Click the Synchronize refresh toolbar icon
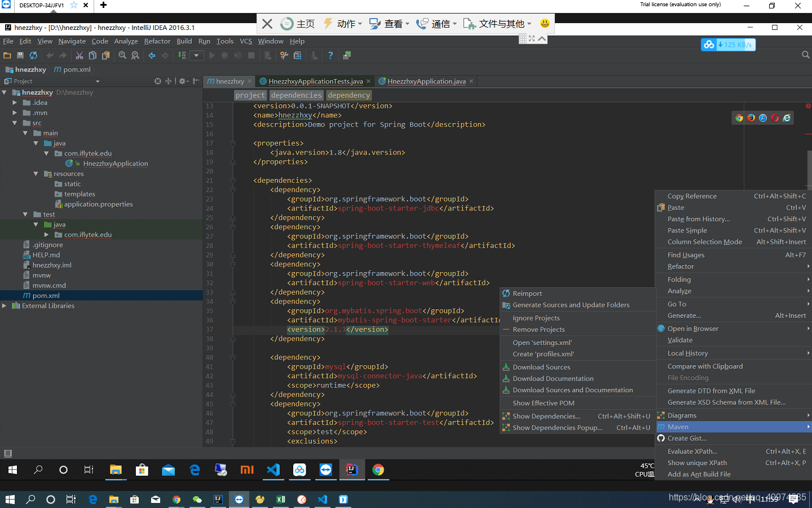The width and height of the screenshot is (812, 508). click(x=33, y=55)
